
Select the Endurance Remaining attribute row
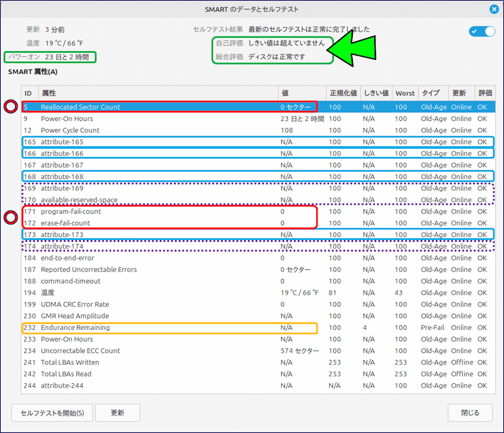tap(126, 327)
